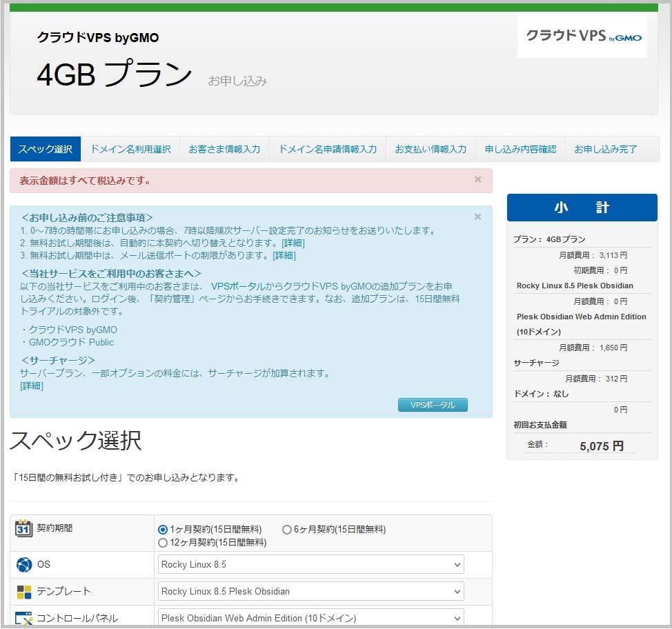Open the OS dropdown showing Rocky Linux 8.5
The height and width of the screenshot is (629, 672).
[310, 565]
